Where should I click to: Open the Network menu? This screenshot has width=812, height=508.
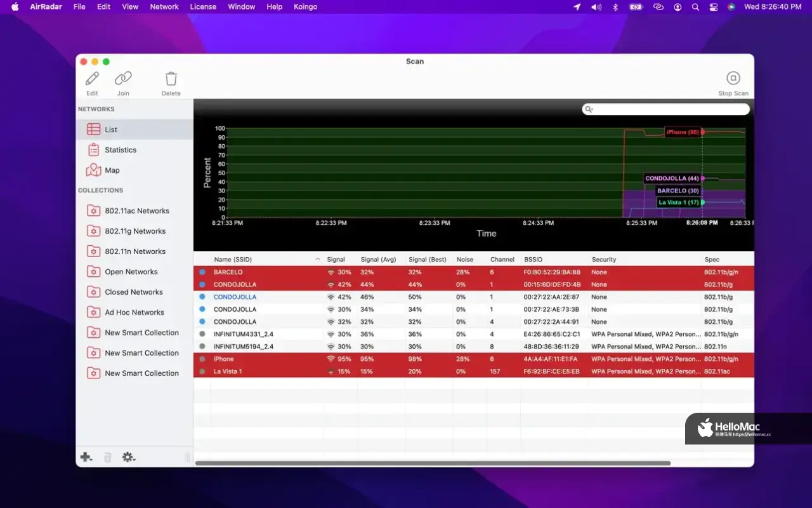(164, 6)
